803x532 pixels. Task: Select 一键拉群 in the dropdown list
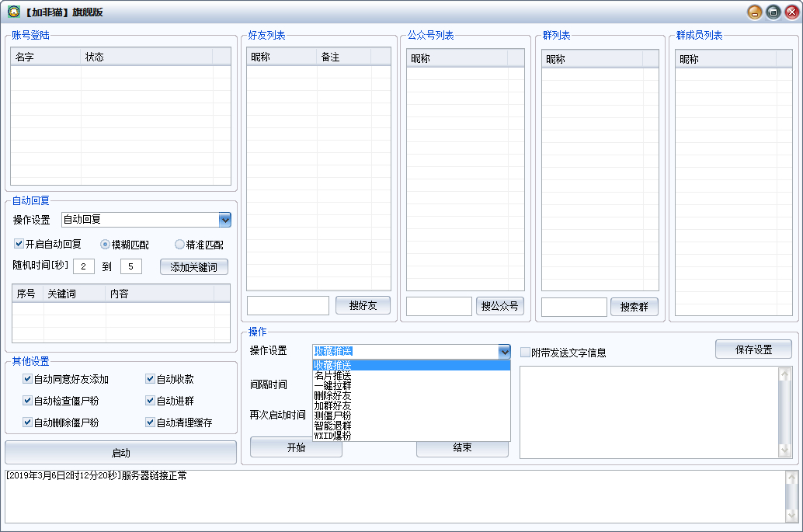tap(332, 386)
